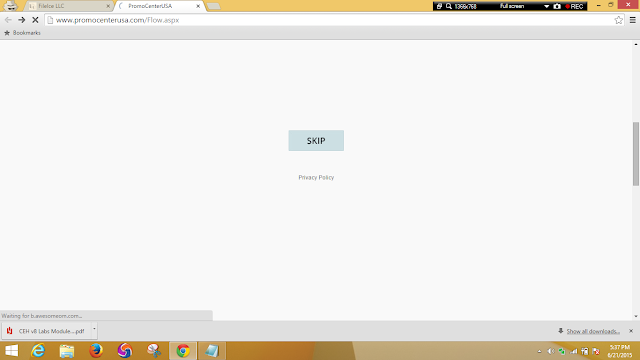The height and width of the screenshot is (360, 640).
Task: Open the Chrome hamburger menu
Action: point(633,20)
